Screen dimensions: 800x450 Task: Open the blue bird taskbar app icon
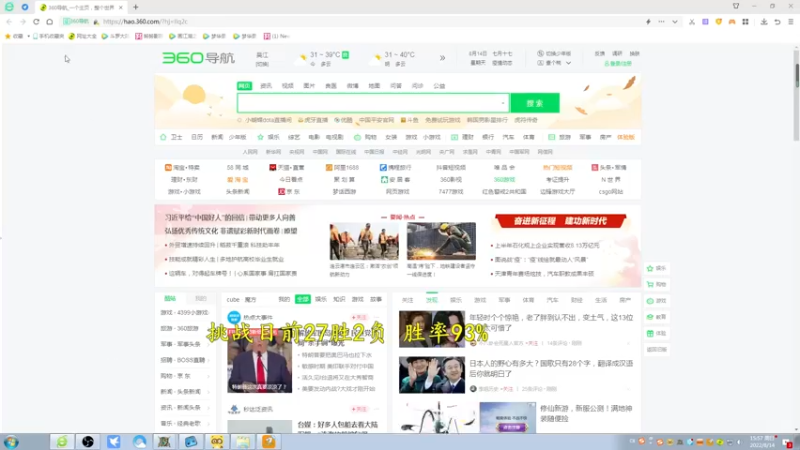114,441
